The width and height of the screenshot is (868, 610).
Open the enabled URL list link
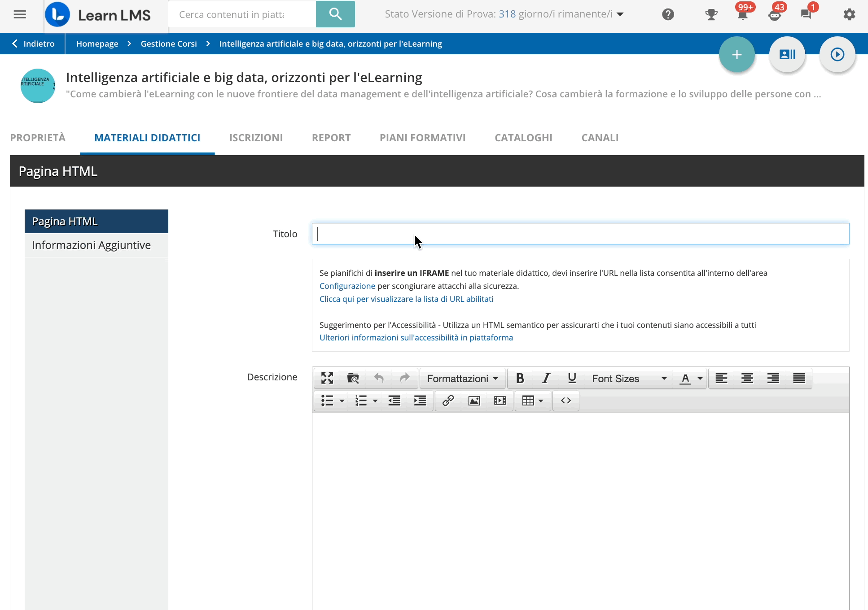[406, 299]
